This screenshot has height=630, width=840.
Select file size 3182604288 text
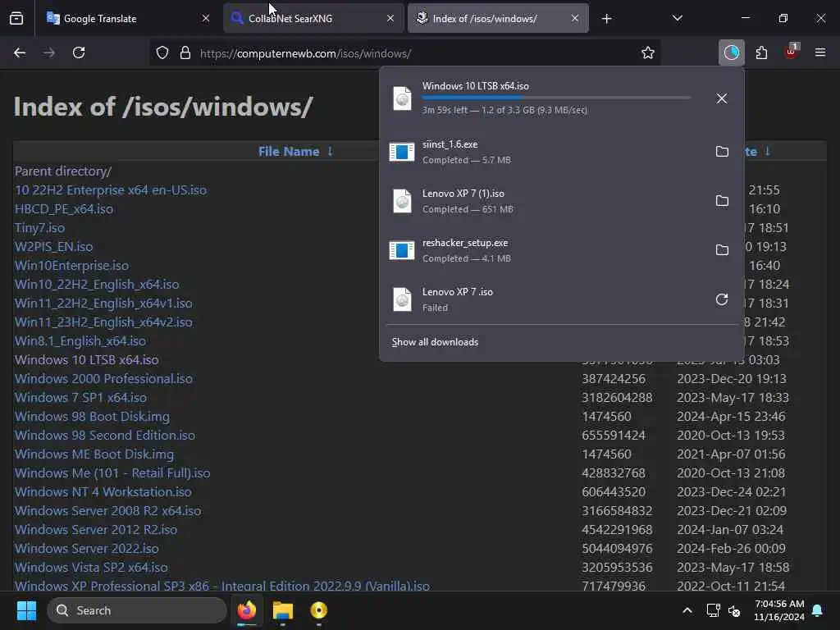pos(617,397)
